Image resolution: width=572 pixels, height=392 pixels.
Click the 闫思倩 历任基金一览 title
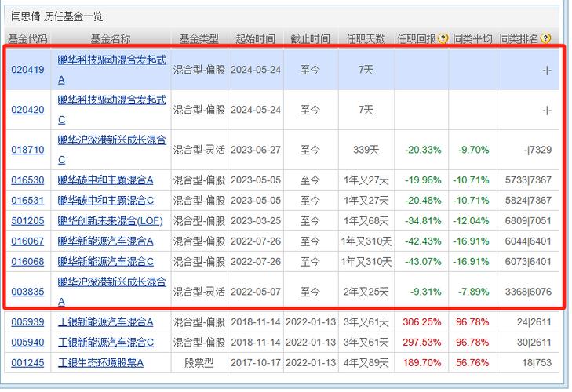[57, 16]
